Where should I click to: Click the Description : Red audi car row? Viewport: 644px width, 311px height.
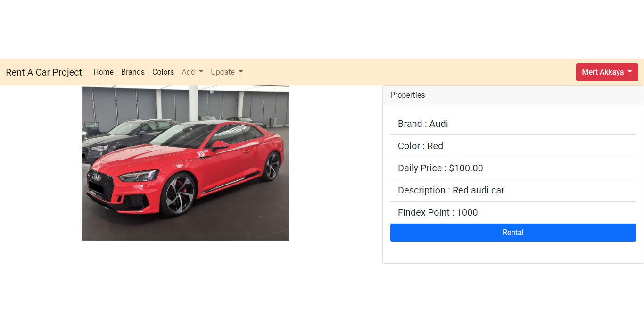(x=451, y=190)
